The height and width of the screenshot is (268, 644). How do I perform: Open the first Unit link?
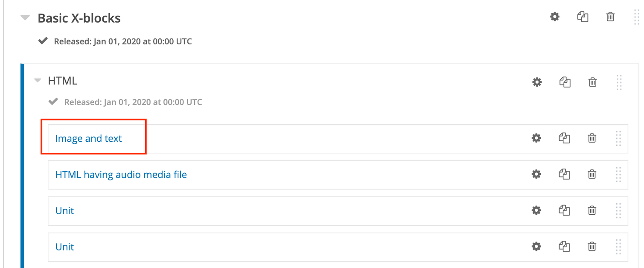(65, 211)
